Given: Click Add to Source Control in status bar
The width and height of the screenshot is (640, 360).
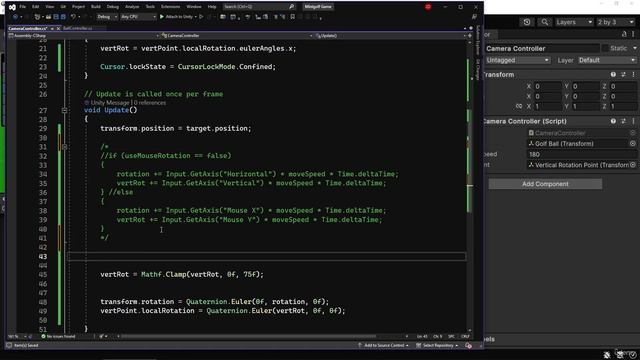Looking at the screenshot, I should (383, 346).
